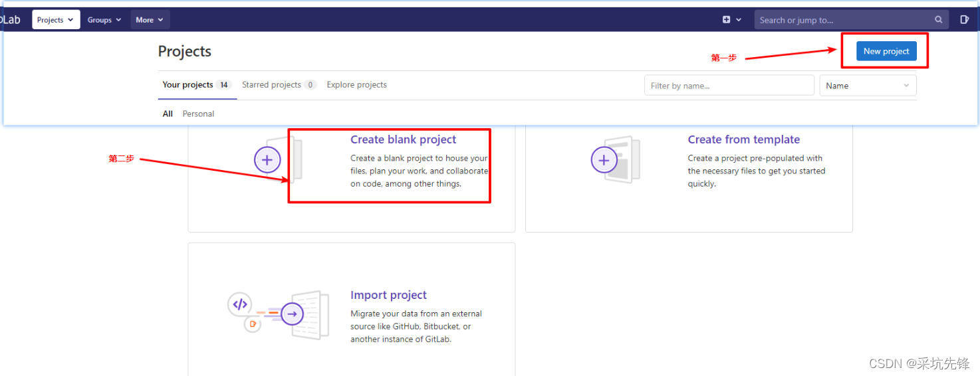Screen dimensions: 980x376
Task: Click the New project button
Action: pyautogui.click(x=886, y=51)
